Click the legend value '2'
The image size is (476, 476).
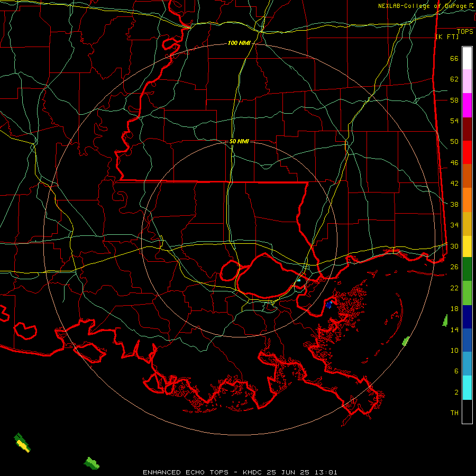coord(456,392)
